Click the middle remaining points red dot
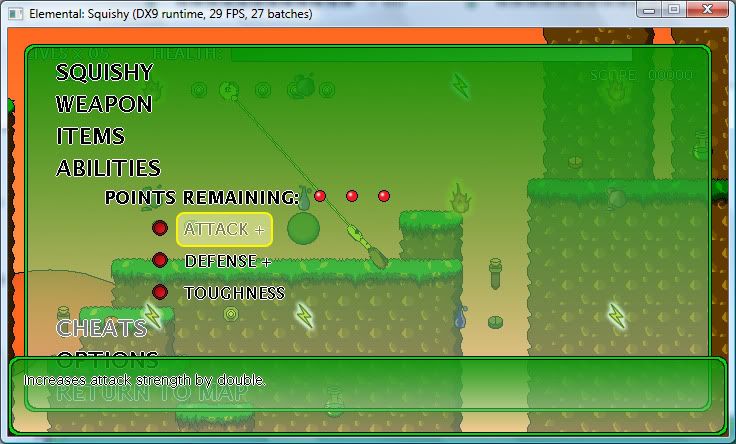 tap(352, 196)
